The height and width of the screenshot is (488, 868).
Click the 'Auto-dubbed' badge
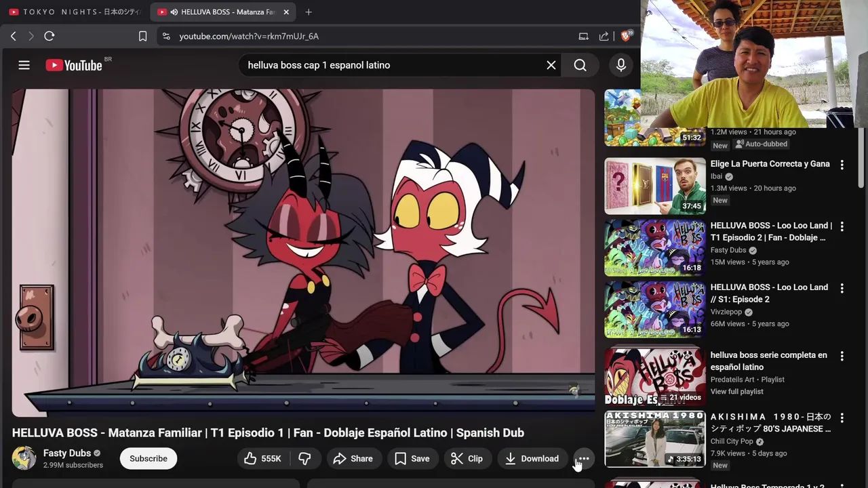(x=761, y=144)
